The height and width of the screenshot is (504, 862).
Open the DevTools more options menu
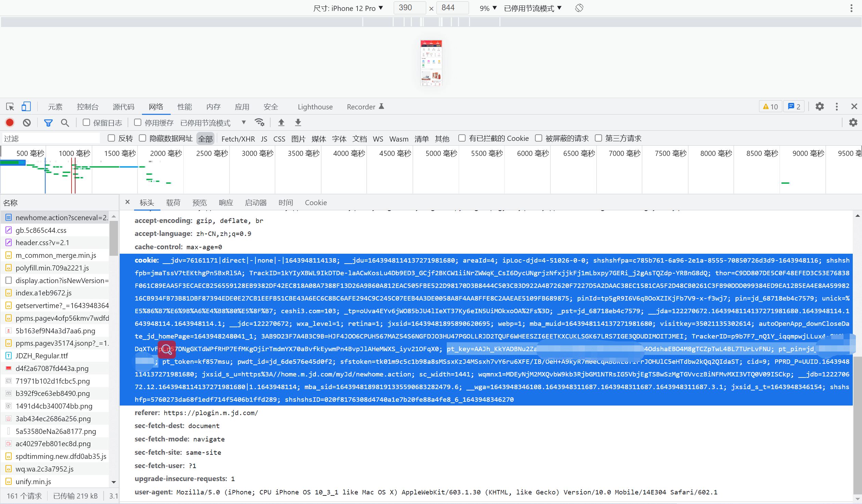(837, 107)
